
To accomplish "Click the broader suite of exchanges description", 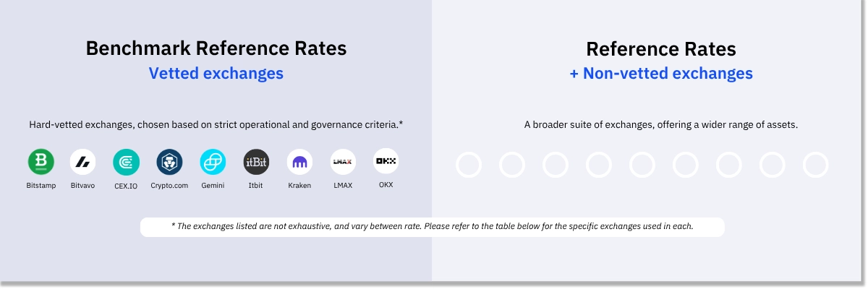I will 661,124.
